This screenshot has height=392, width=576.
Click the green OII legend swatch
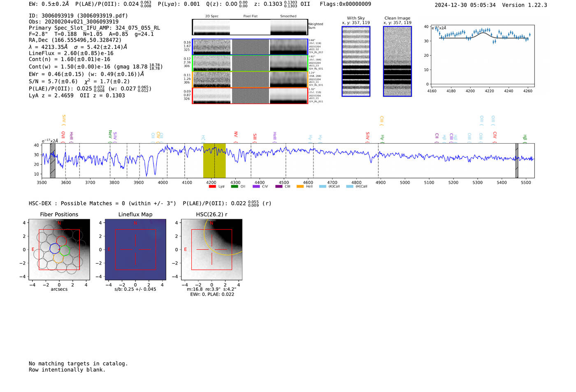click(235, 187)
